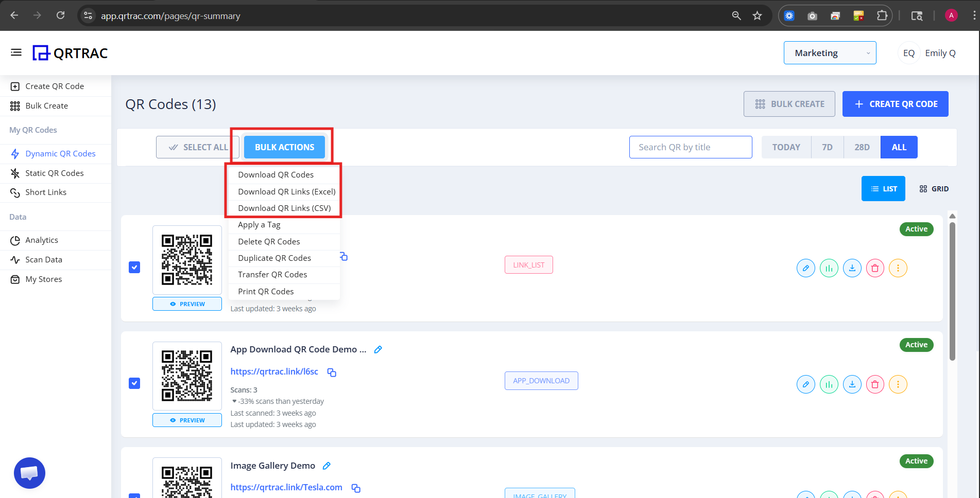Copy the https://qrtrac.link/l6sc link icon

(x=331, y=371)
